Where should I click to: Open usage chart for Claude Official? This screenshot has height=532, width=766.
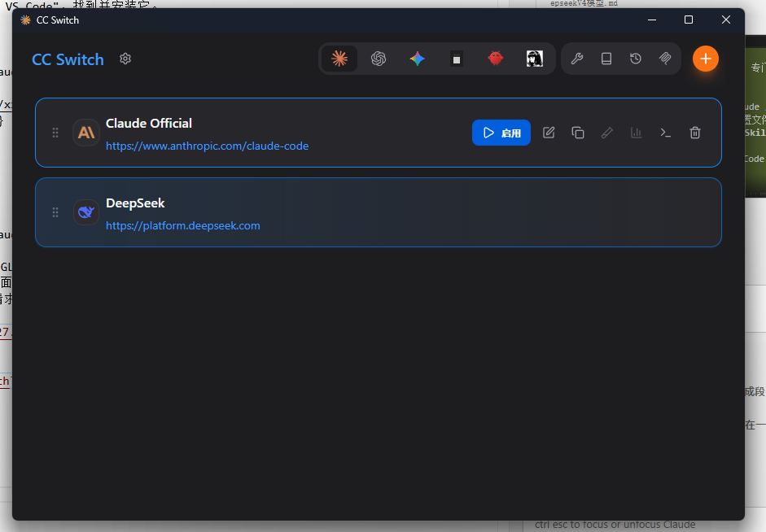point(636,133)
